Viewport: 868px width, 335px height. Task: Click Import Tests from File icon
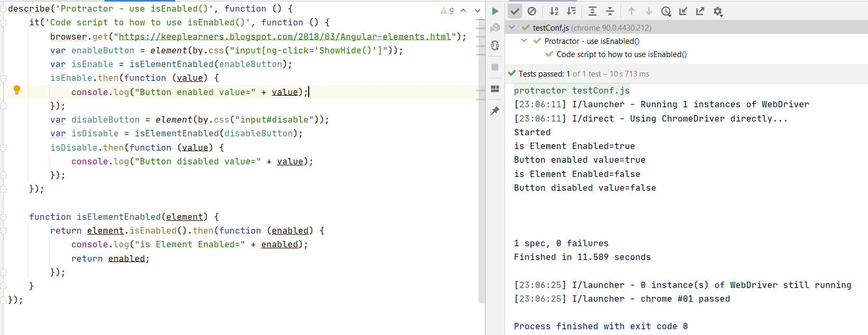(x=683, y=11)
